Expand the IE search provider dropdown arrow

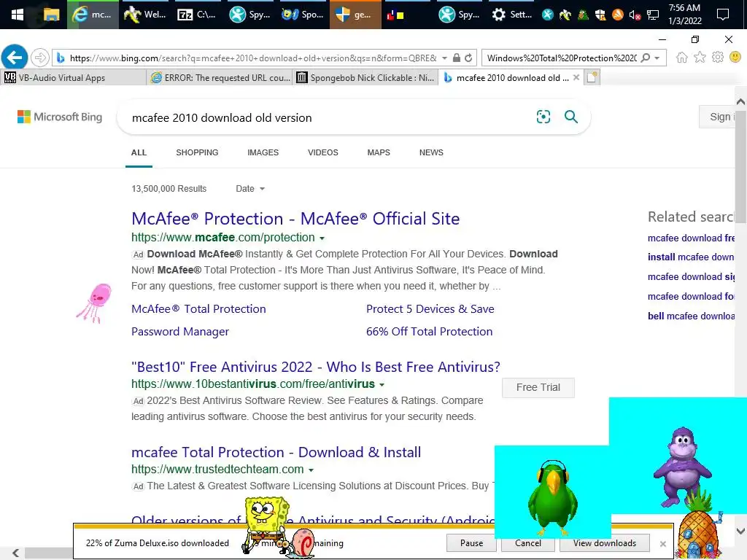657,58
